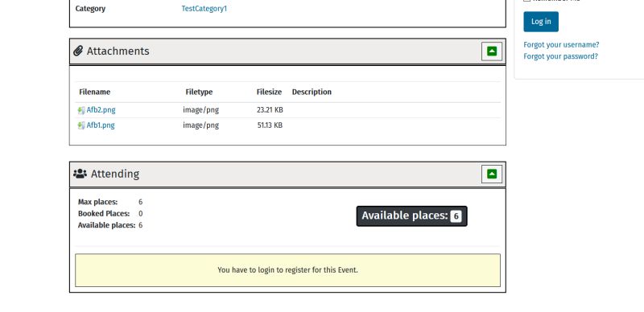
Task: Click the Filetype column header
Action: coord(199,92)
